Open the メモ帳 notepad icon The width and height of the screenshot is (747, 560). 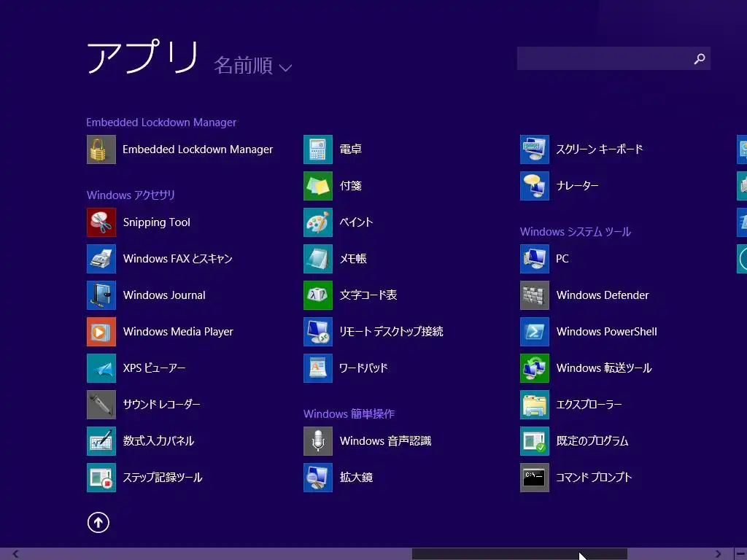pos(318,259)
